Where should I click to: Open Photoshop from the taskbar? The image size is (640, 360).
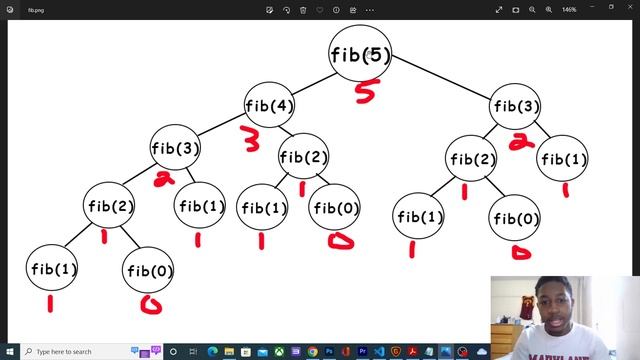coord(329,351)
